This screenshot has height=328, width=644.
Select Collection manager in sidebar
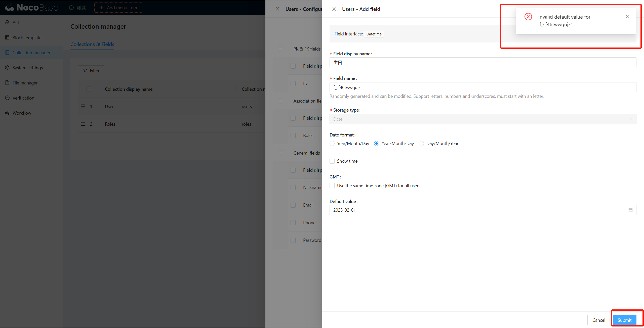click(31, 53)
